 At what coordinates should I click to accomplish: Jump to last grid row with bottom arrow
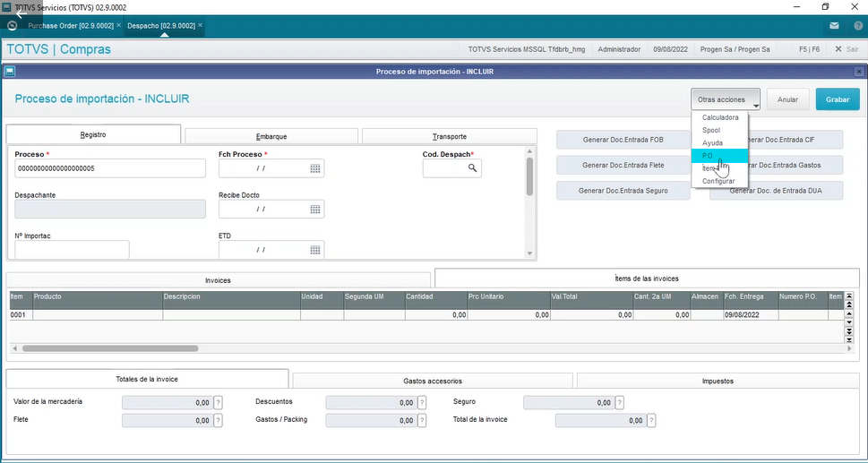point(849,339)
